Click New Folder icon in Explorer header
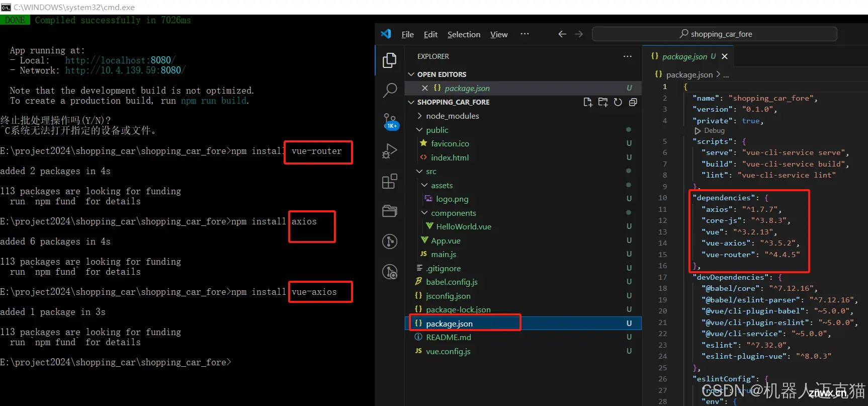Image resolution: width=868 pixels, height=406 pixels. click(x=602, y=102)
